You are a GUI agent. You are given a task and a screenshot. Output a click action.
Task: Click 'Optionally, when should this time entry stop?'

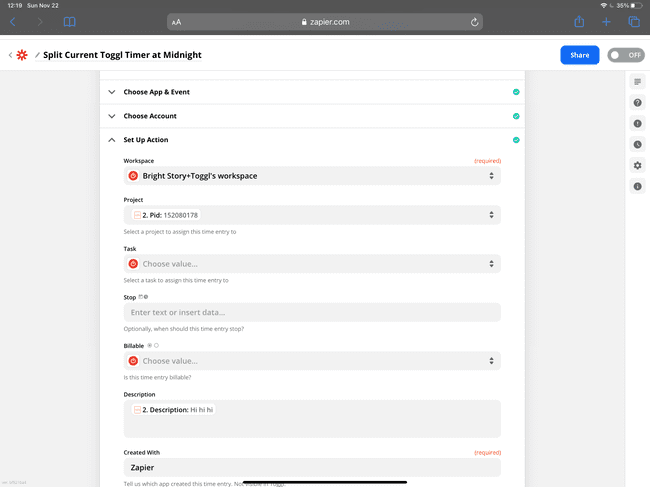pyautogui.click(x=184, y=329)
